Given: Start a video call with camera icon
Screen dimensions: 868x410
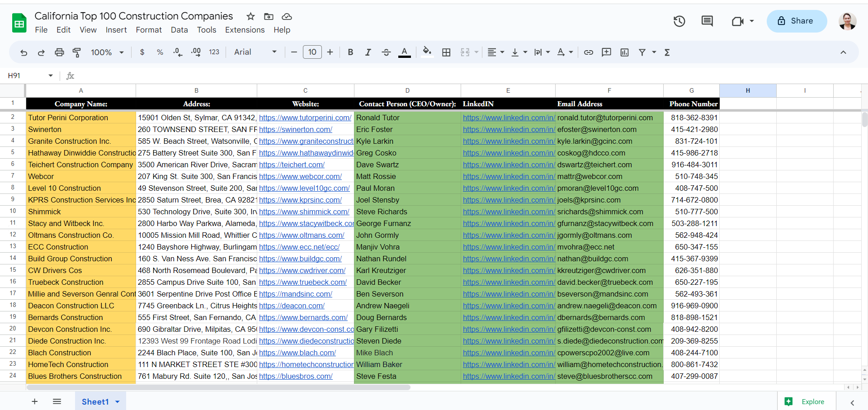Looking at the screenshot, I should pyautogui.click(x=738, y=21).
